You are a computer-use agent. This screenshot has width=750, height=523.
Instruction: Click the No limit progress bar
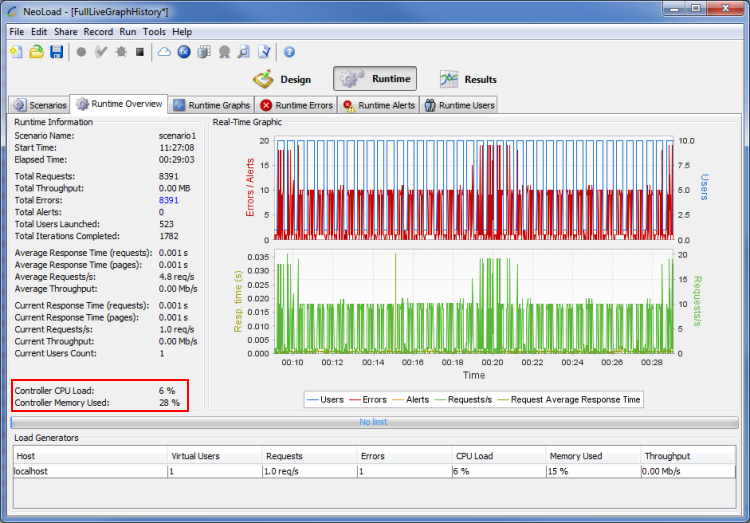374,423
